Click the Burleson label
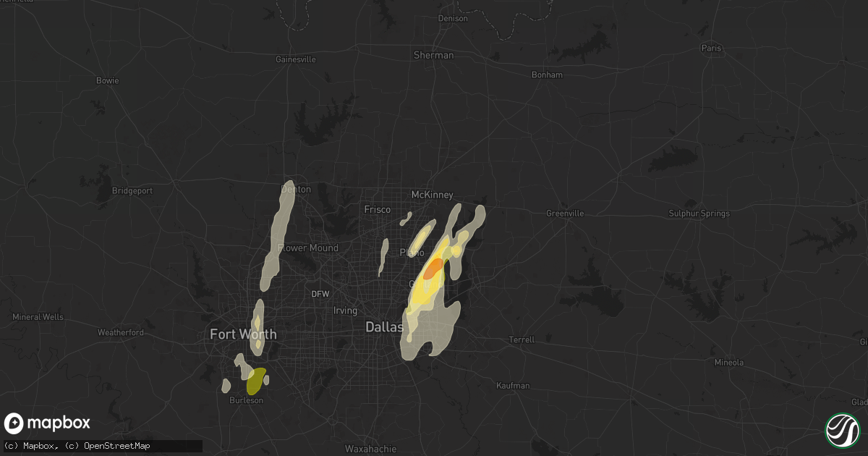This screenshot has width=868, height=456. tap(246, 400)
